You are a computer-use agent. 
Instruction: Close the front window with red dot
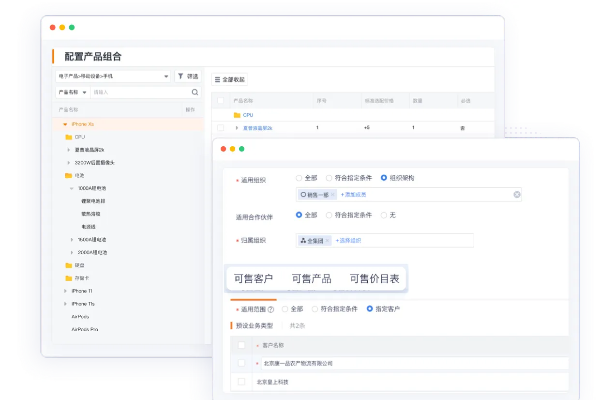(223, 149)
